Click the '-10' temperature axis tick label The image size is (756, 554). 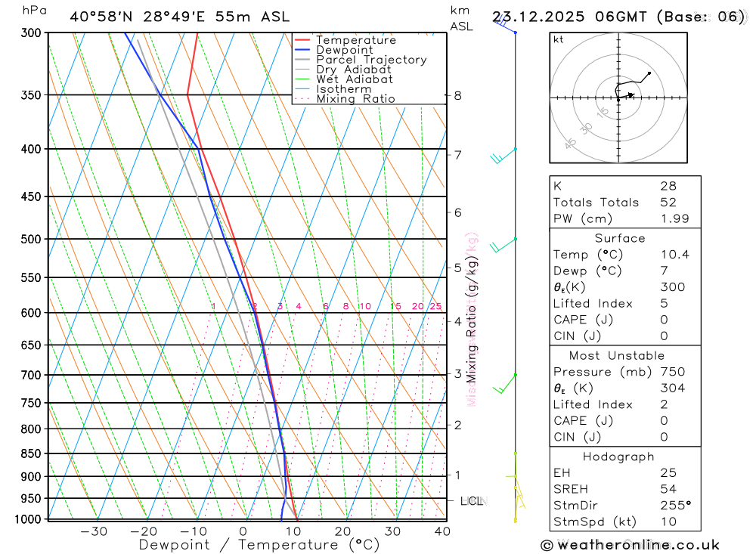[194, 531]
